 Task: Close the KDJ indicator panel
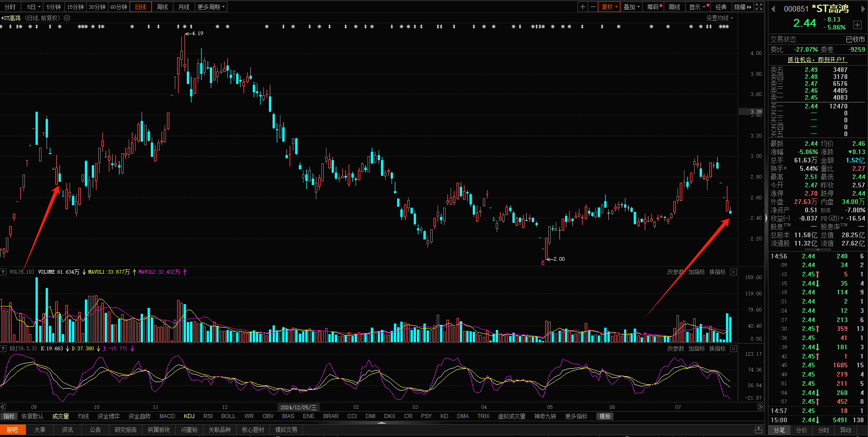(x=734, y=348)
